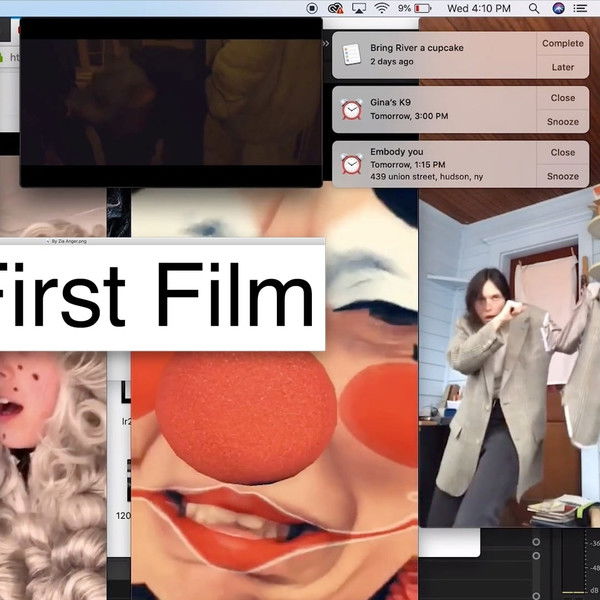600x600 pixels.
Task: Click the screen recording stop icon
Action: click(313, 8)
